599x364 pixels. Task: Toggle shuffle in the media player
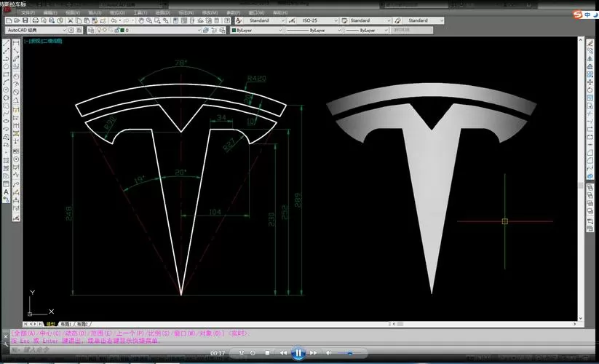click(242, 353)
